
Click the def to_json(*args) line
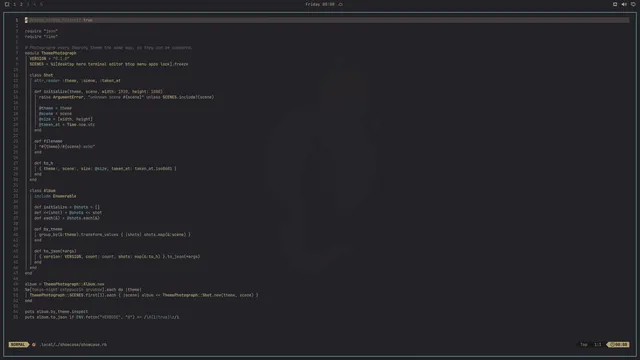click(55, 251)
